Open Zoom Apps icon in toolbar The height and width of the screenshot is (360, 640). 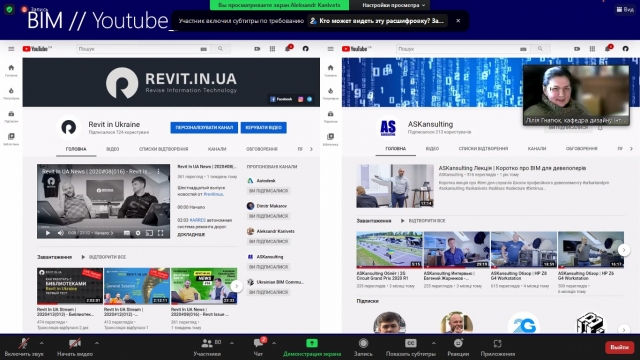pyautogui.click(x=497, y=343)
